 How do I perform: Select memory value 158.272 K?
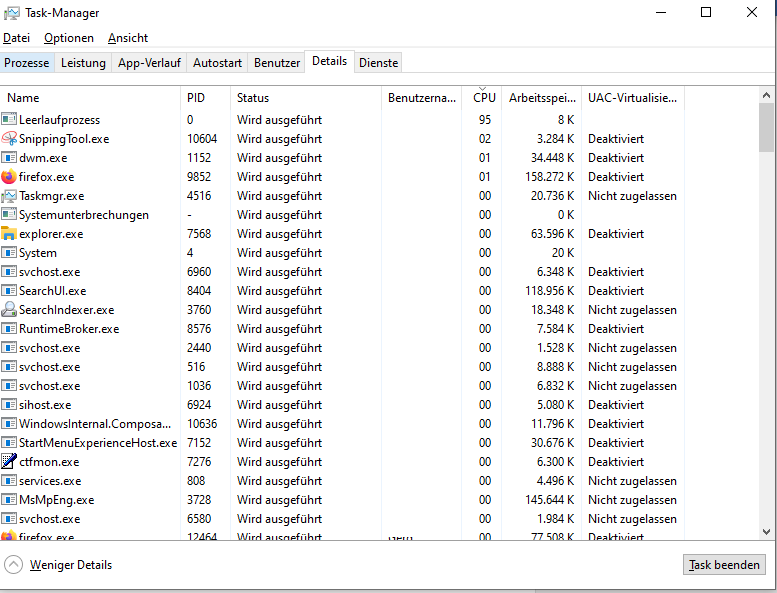pyautogui.click(x=550, y=177)
